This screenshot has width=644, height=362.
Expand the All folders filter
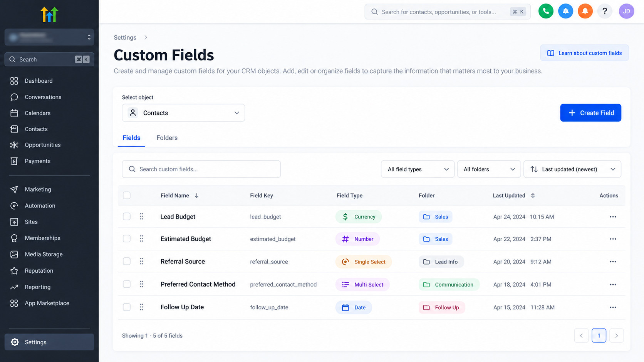[489, 169]
